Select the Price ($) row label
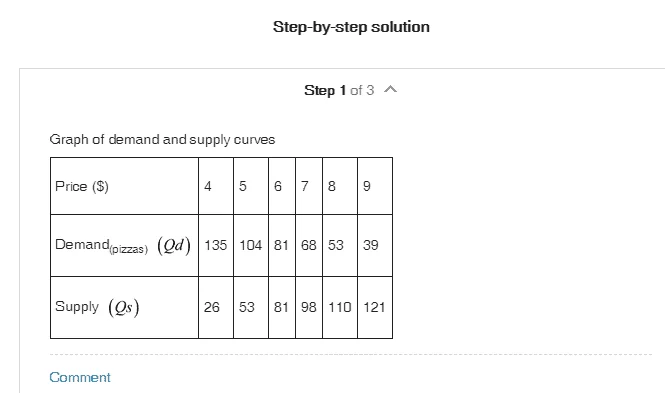Viewport: 665px width, 393px height. coord(124,186)
